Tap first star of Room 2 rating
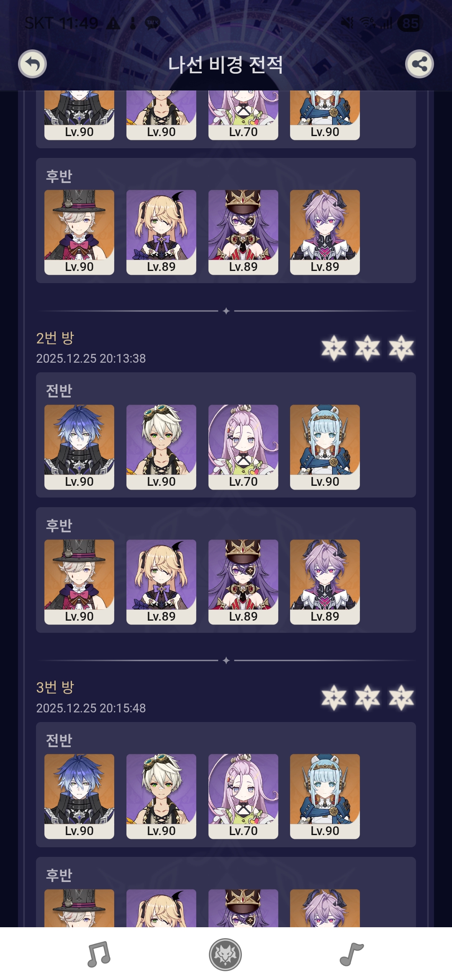Image resolution: width=452 pixels, height=980 pixels. pos(334,348)
